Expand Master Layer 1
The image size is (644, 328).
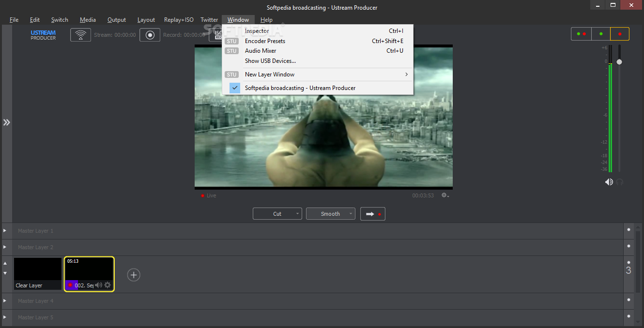[5, 231]
